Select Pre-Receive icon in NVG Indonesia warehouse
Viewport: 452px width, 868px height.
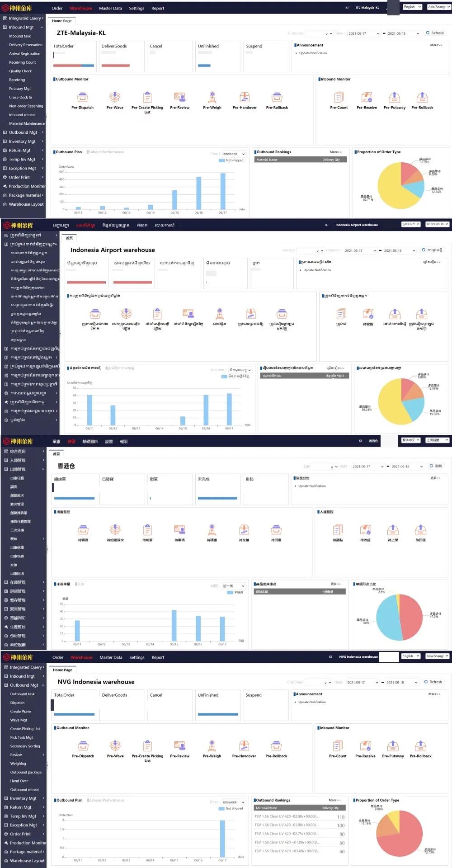click(365, 745)
